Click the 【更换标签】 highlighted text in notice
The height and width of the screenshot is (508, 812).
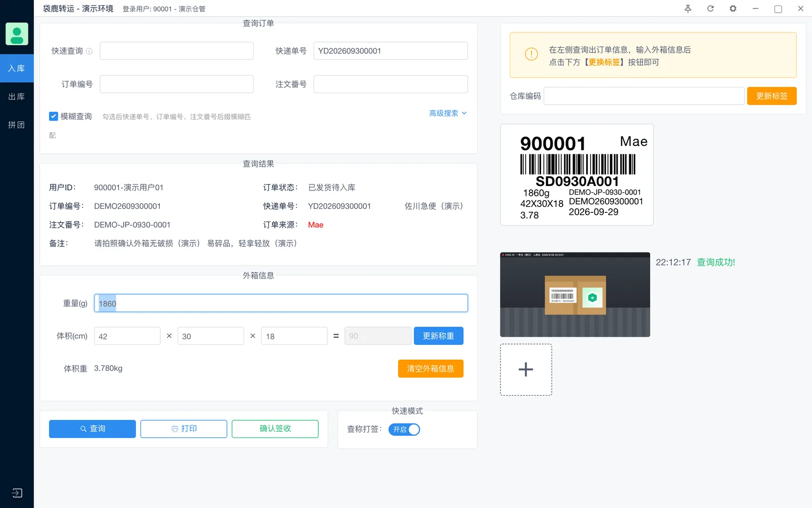click(x=604, y=62)
